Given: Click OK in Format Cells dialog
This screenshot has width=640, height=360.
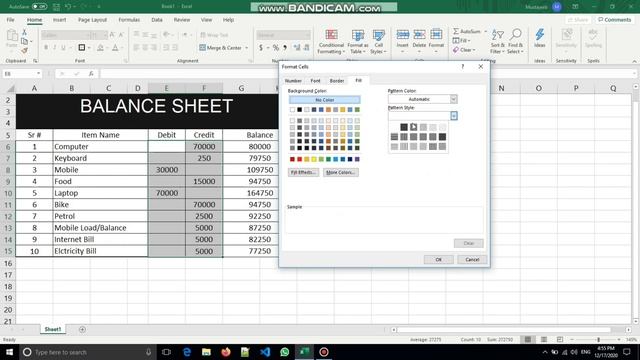Looking at the screenshot, I should (438, 260).
